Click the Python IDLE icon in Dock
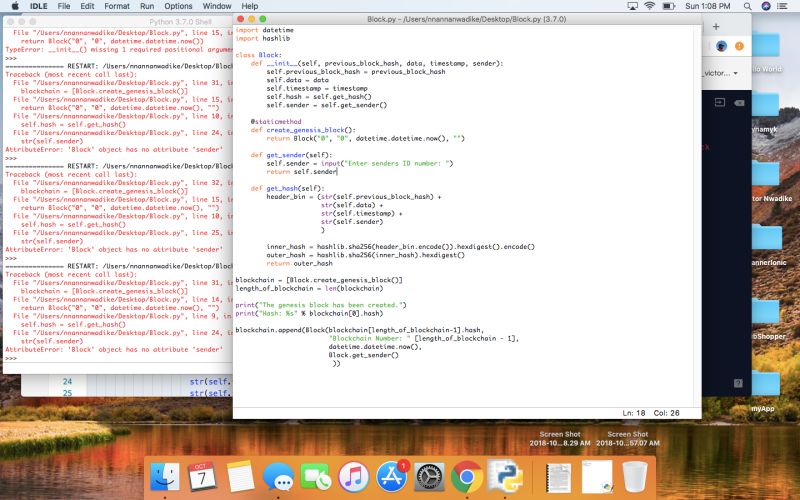The image size is (800, 500). pyautogui.click(x=505, y=476)
